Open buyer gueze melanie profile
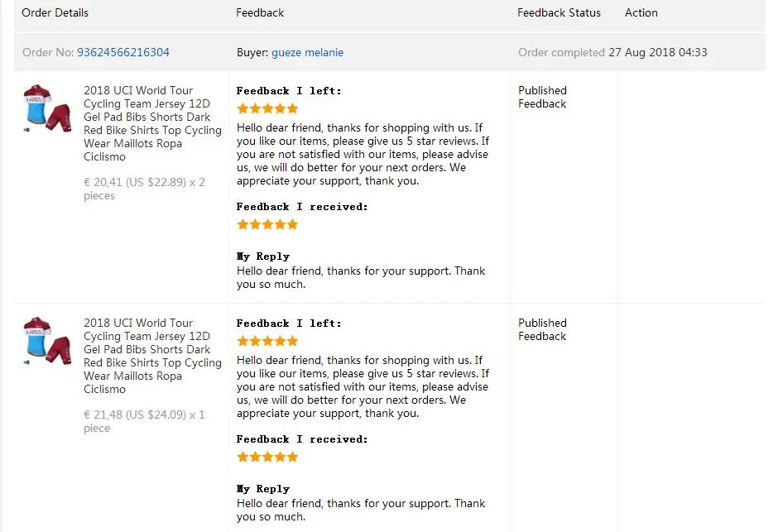The width and height of the screenshot is (778, 532). (x=307, y=52)
